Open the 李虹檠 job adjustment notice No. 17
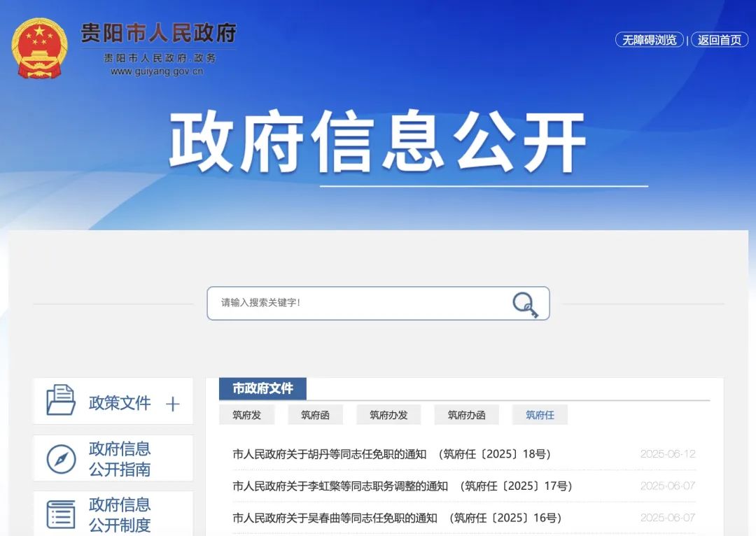The image size is (756, 536). tap(402, 486)
